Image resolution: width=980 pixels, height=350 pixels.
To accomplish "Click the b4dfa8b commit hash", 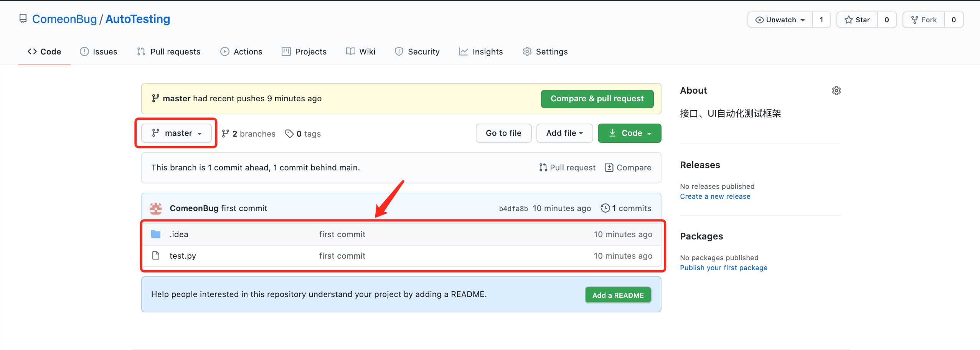I will [513, 209].
